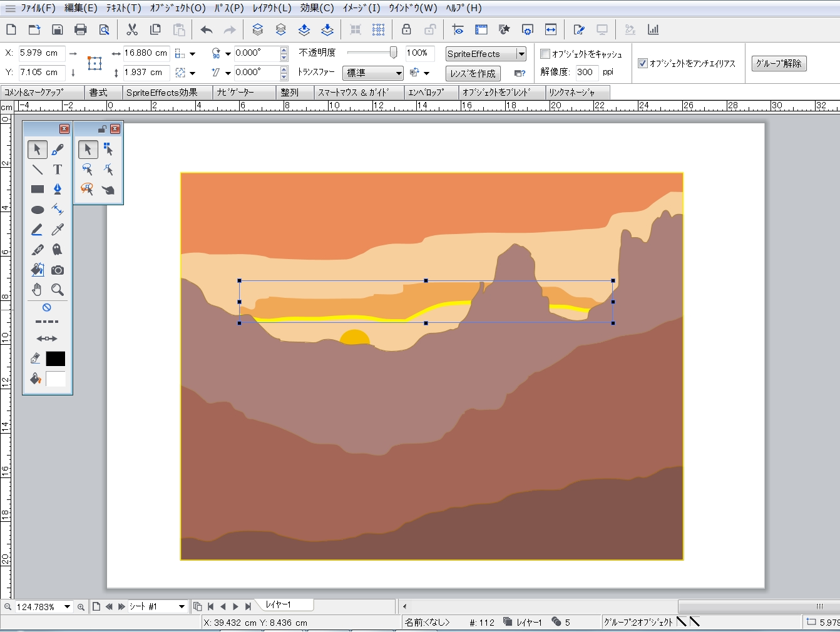Click the Lock padlock icon
Screen dimensions: 840x632
pos(406,29)
